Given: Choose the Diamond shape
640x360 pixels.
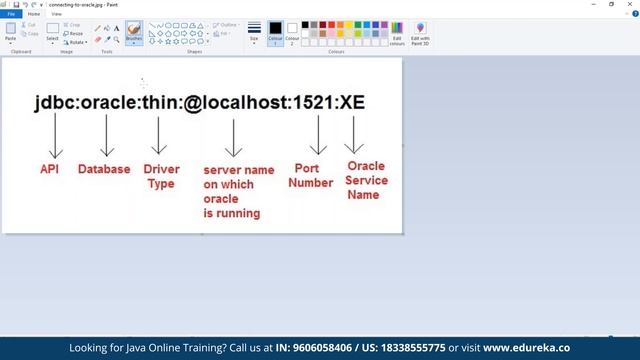Looking at the screenshot, I should tap(160, 33).
